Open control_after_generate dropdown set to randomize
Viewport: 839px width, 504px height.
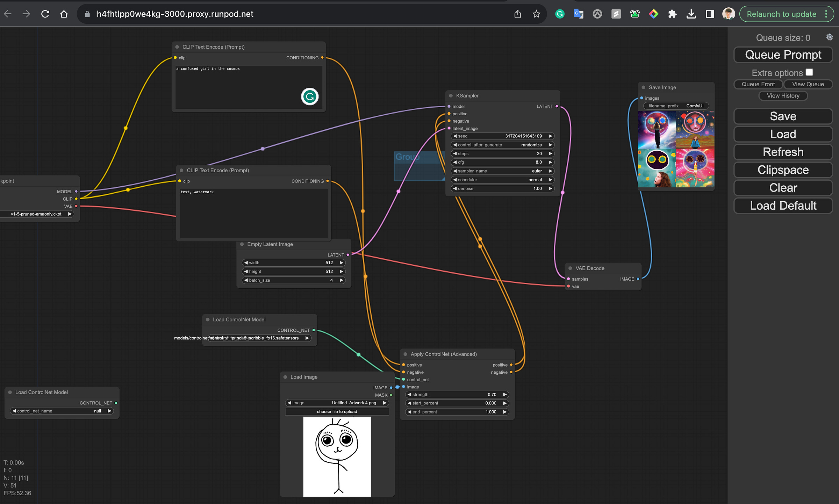click(x=502, y=145)
